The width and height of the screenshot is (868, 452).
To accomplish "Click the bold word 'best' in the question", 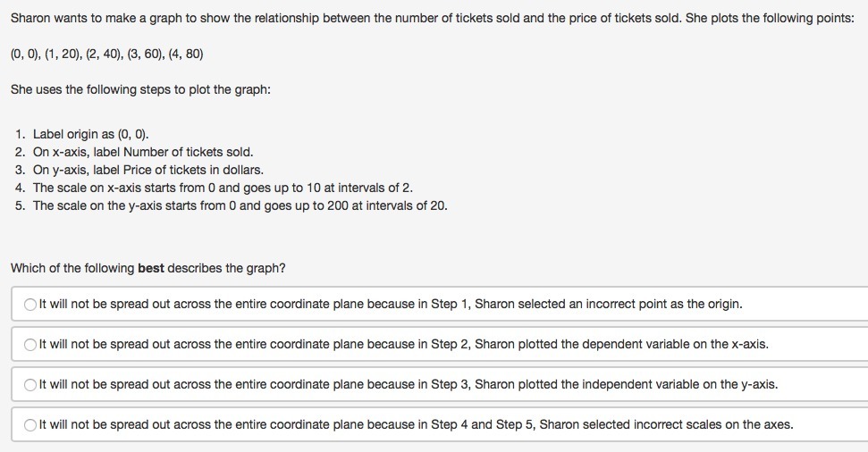I will [x=150, y=268].
